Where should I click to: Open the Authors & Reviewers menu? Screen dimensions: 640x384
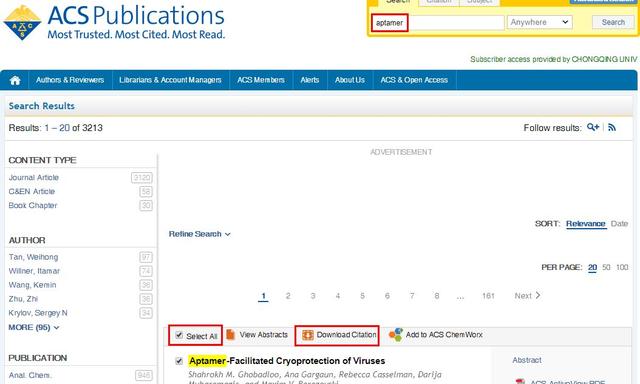click(x=70, y=80)
